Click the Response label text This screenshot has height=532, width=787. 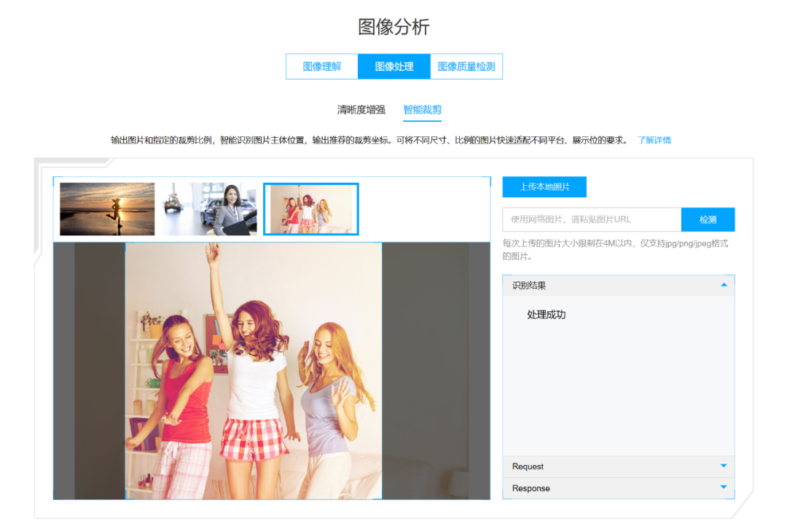tap(531, 488)
